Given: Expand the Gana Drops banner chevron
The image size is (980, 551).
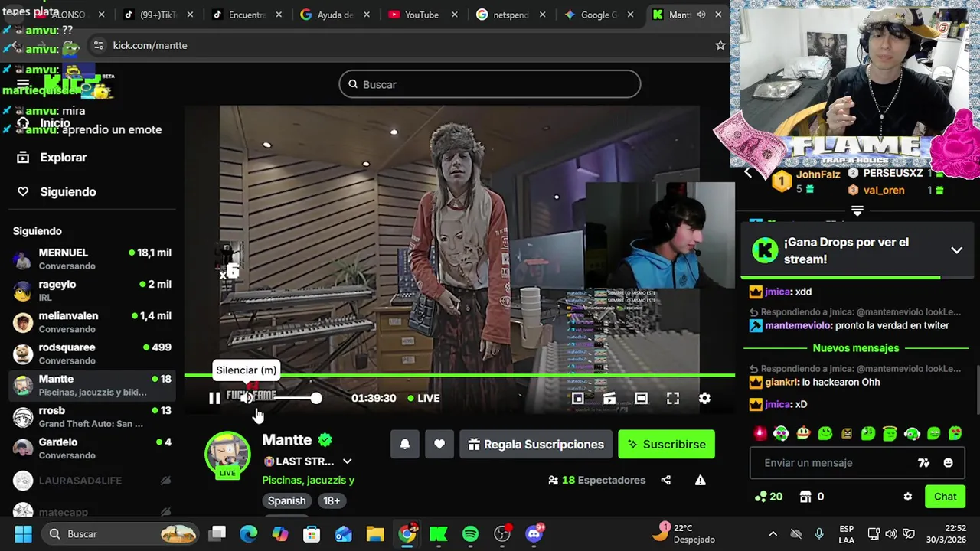Looking at the screenshot, I should click(x=956, y=250).
